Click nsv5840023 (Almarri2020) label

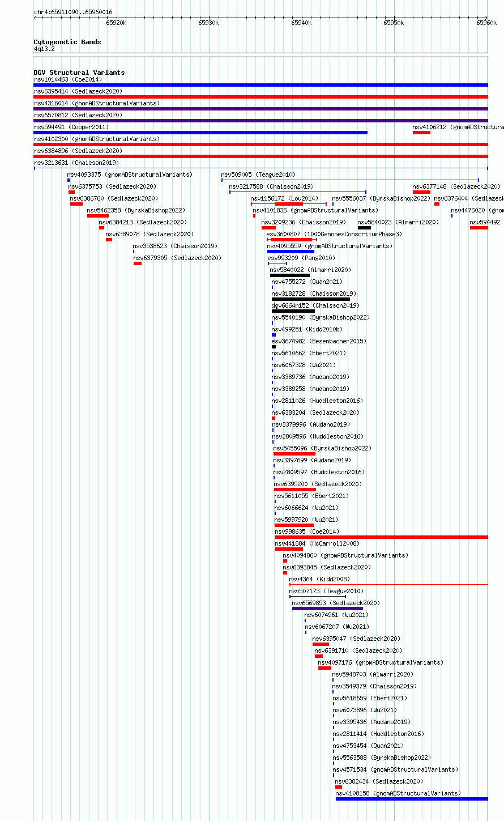click(x=398, y=222)
